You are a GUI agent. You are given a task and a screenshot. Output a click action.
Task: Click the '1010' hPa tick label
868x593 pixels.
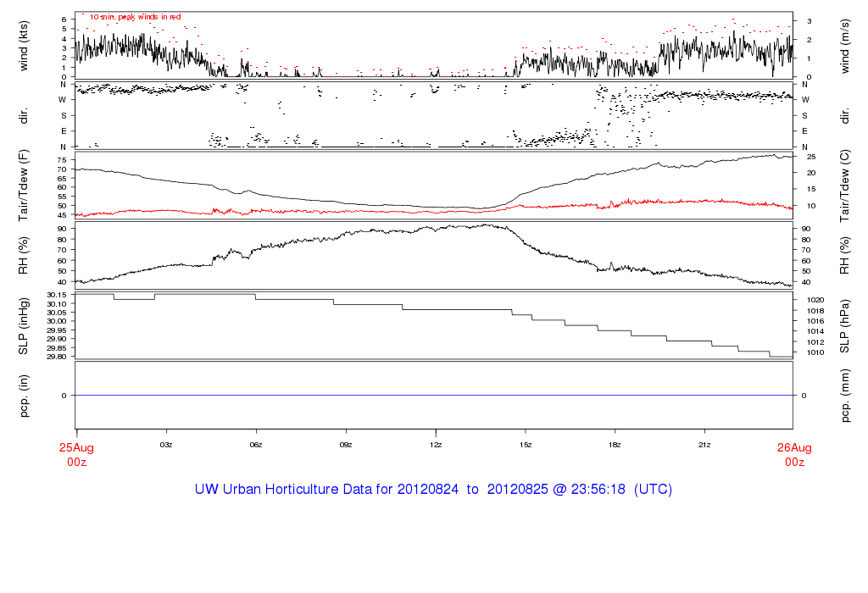[815, 352]
